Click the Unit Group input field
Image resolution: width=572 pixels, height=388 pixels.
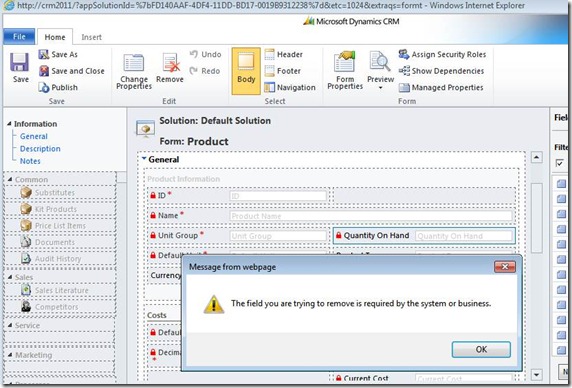point(278,236)
